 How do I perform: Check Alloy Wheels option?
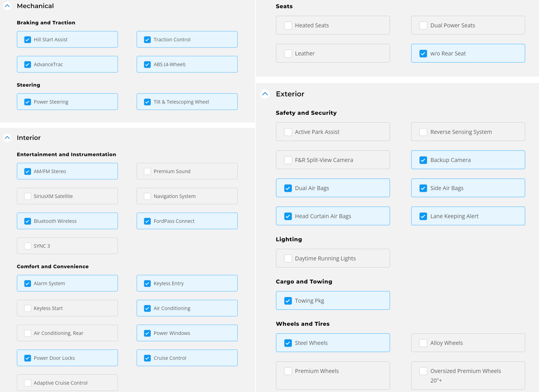click(x=423, y=343)
